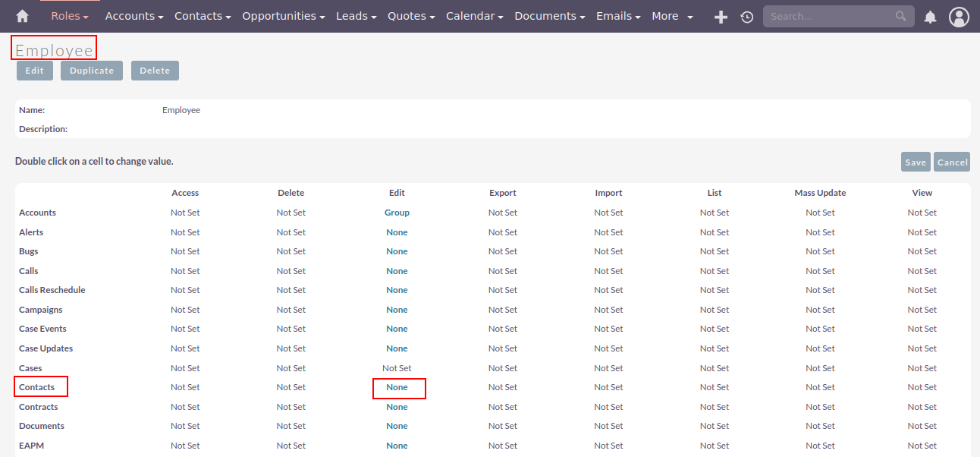Open the Calendar menu
Viewport: 980px width, 457px height.
coord(476,16)
